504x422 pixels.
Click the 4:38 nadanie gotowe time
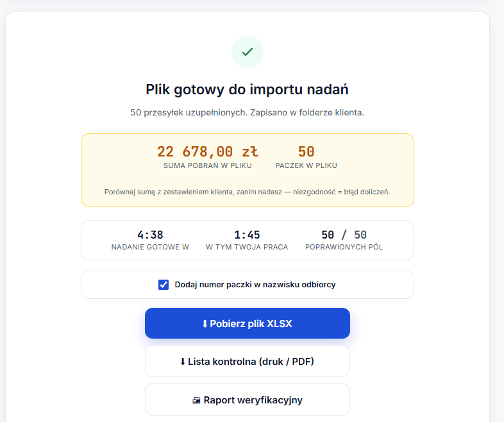tap(150, 235)
